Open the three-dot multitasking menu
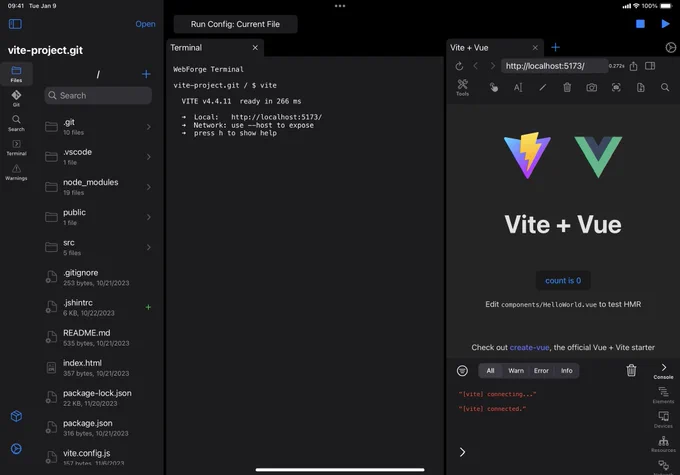The image size is (680, 475). point(340,6)
